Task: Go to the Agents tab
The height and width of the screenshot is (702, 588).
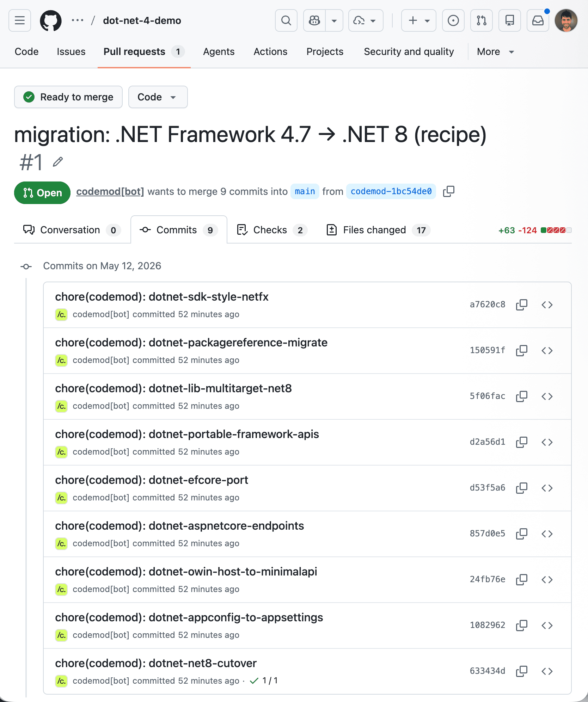Action: [x=219, y=52]
